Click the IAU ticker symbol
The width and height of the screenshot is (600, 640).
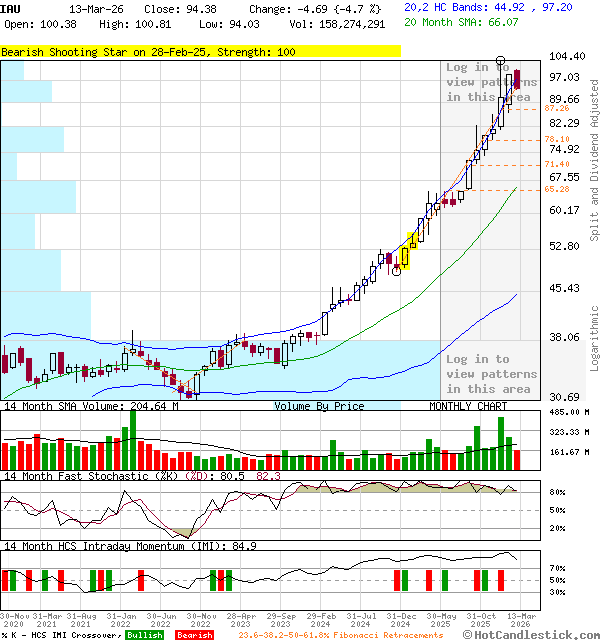click(11, 8)
